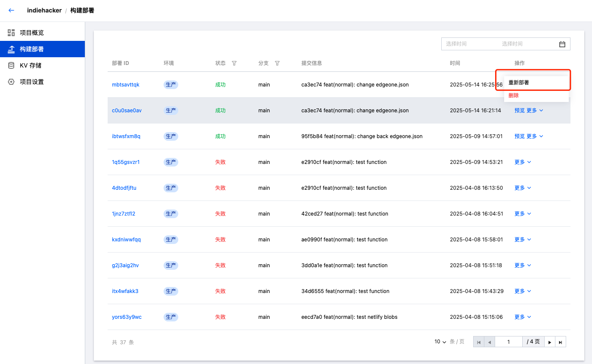Open KV 存储 in the sidebar

(x=30, y=65)
